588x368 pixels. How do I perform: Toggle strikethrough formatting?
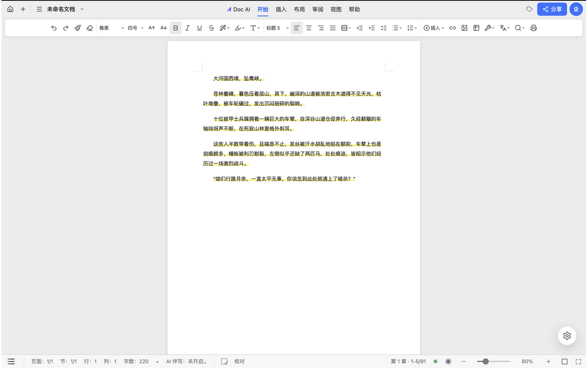[211, 28]
